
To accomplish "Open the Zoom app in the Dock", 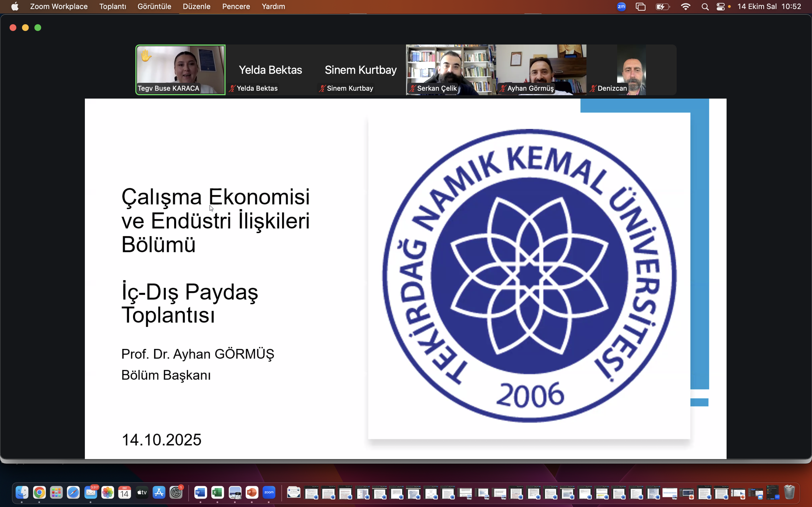I will (269, 492).
